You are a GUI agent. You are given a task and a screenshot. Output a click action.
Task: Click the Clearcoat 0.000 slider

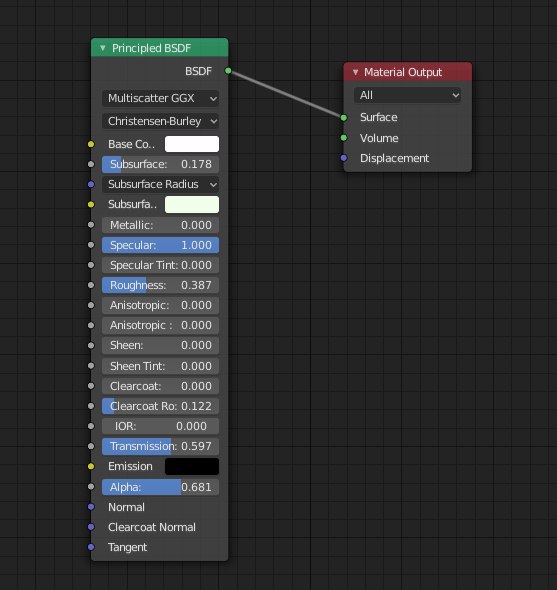point(160,386)
